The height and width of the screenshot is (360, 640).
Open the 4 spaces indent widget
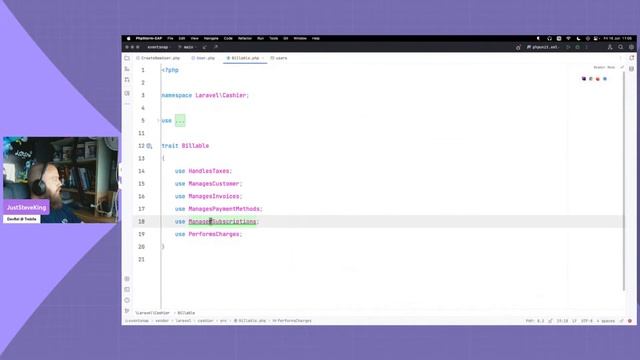coord(606,321)
